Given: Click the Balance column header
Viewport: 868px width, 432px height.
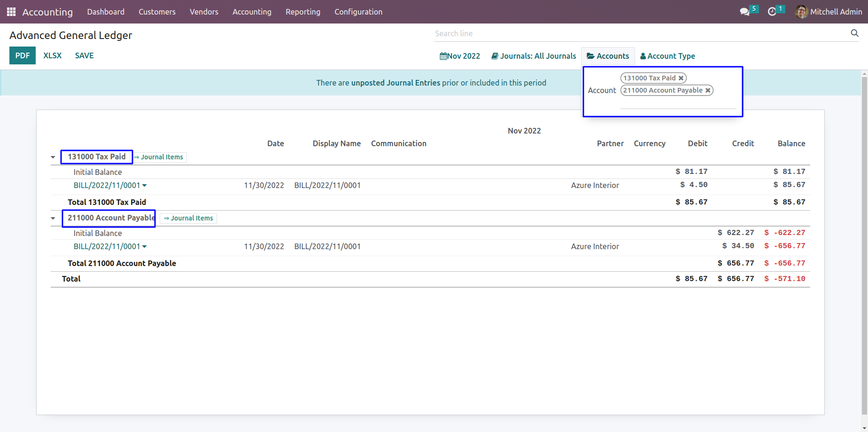Looking at the screenshot, I should (791, 143).
